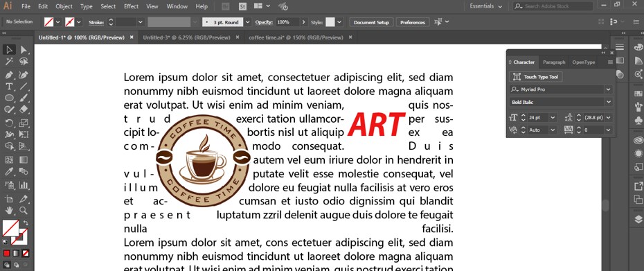Select the Gradient tool
Viewport: 644px width, 271px height.
24,159
